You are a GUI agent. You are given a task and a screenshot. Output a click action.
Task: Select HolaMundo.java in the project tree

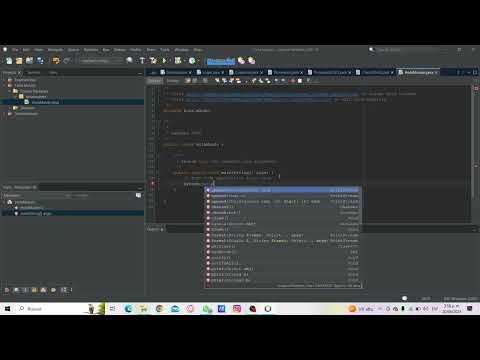(x=45, y=102)
